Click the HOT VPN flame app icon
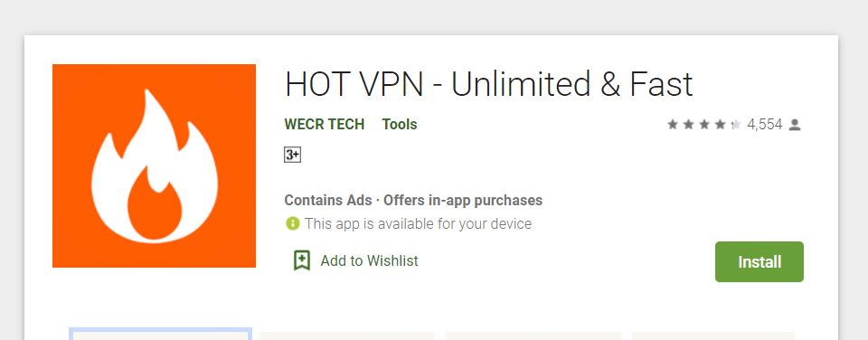The image size is (868, 340). click(154, 165)
